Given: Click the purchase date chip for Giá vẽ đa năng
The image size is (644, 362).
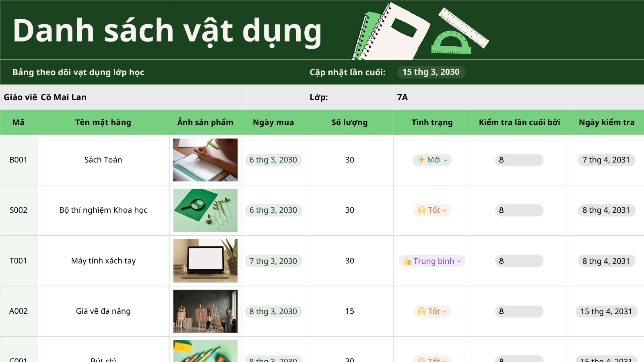Looking at the screenshot, I should [x=273, y=311].
